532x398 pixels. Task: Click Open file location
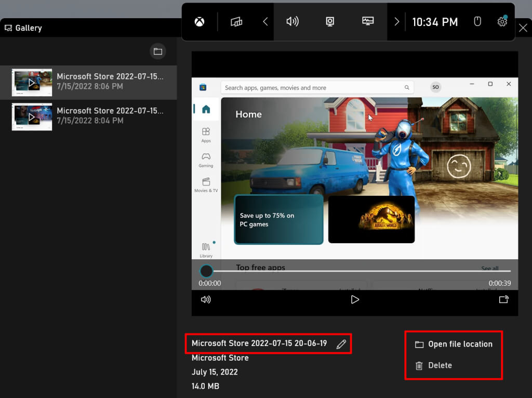point(454,344)
